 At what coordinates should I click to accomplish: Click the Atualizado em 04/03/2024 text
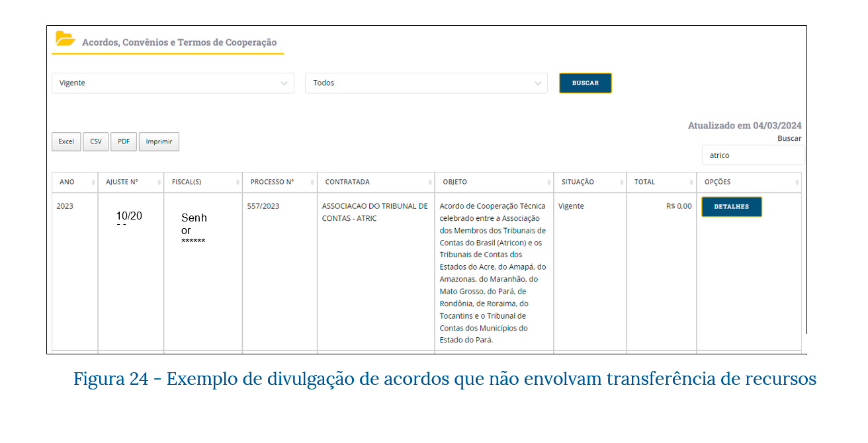[744, 126]
